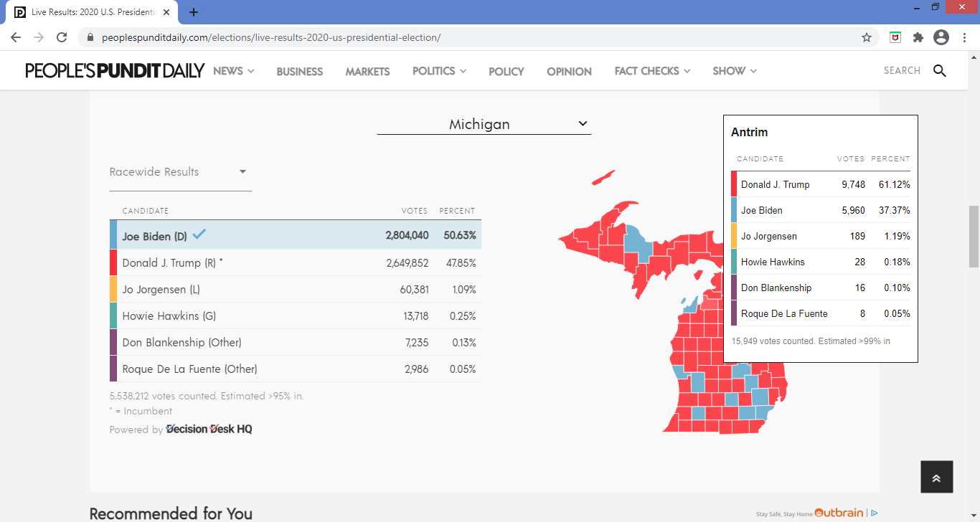This screenshot has width=980, height=522.
Task: Click Donald J. Trump in Antrim popup
Action: click(x=775, y=184)
